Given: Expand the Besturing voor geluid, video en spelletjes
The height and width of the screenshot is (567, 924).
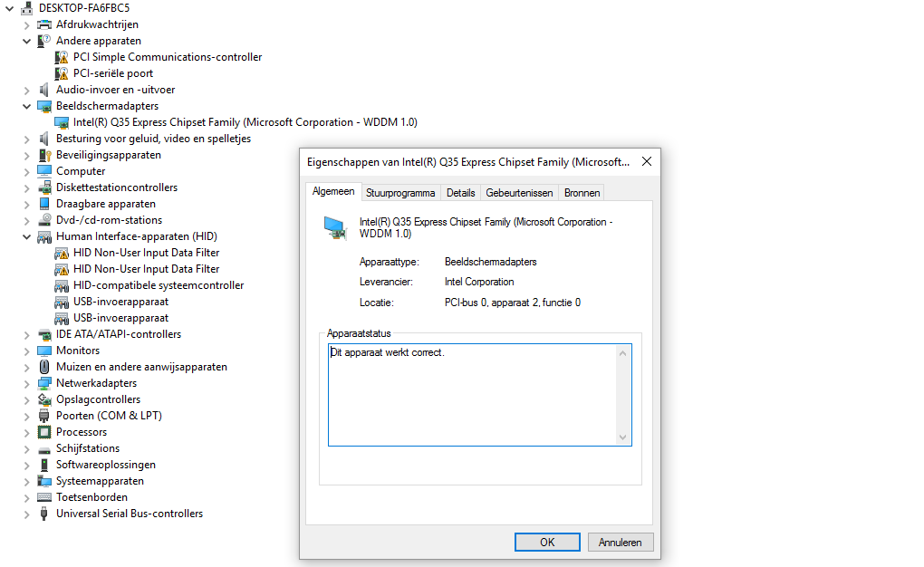Looking at the screenshot, I should coord(26,139).
